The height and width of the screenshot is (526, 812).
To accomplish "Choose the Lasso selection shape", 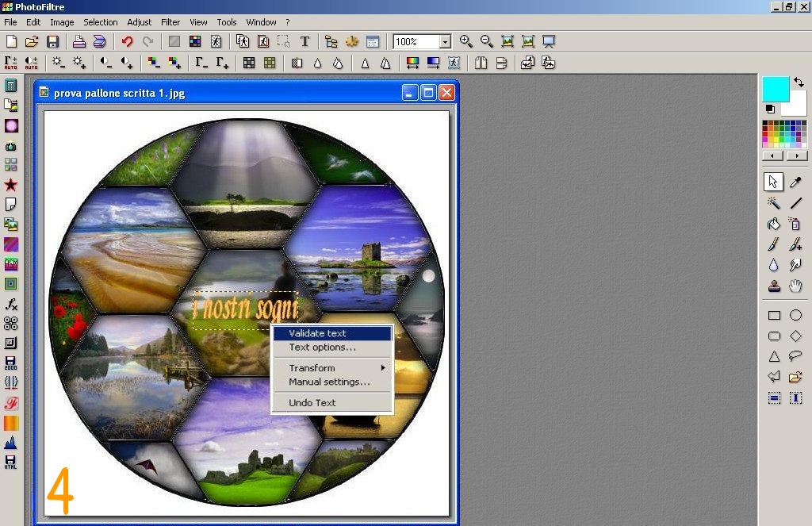I will tap(795, 356).
